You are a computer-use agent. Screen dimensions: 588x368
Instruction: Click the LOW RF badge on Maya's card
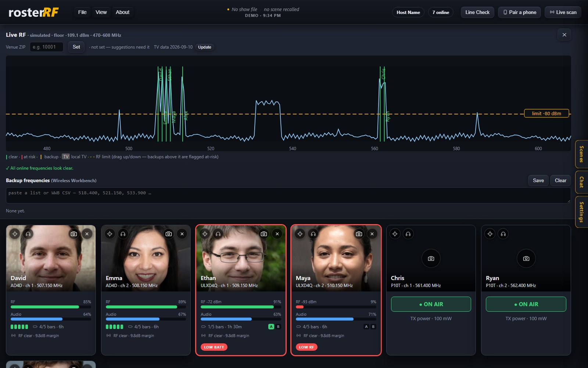[306, 347]
